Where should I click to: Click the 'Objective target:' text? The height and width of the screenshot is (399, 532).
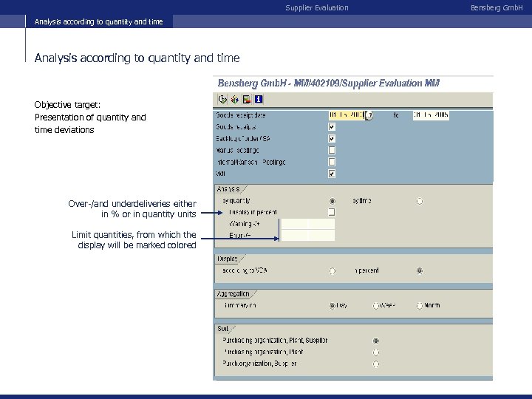click(67, 104)
